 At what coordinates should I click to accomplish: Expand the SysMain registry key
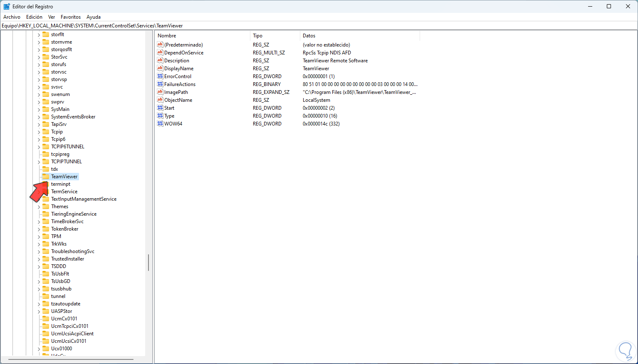[39, 109]
